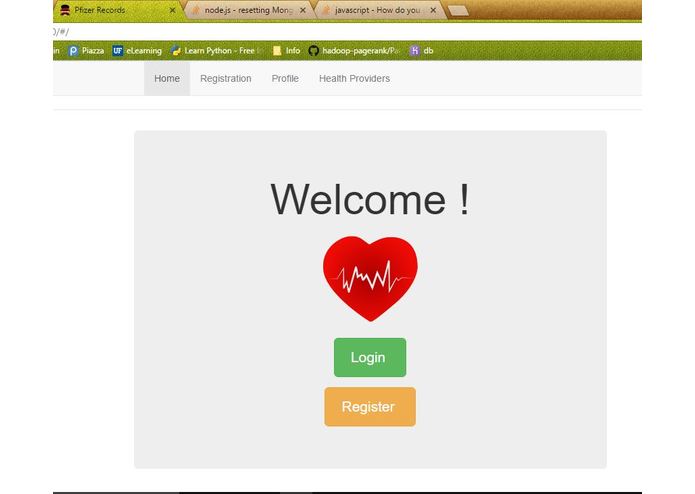The height and width of the screenshot is (494, 695).
Task: Click the purple db bookmark icon
Action: point(414,51)
